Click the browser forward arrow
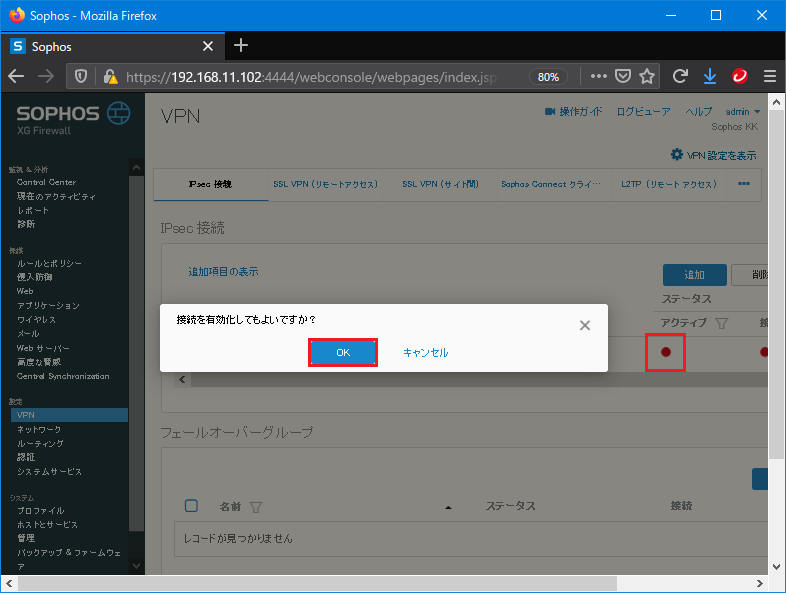This screenshot has width=786, height=593. click(46, 76)
